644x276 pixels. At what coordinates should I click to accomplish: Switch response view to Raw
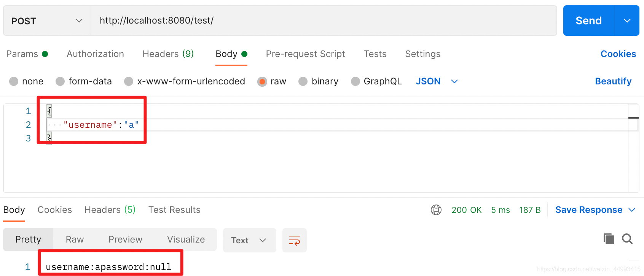tap(75, 240)
